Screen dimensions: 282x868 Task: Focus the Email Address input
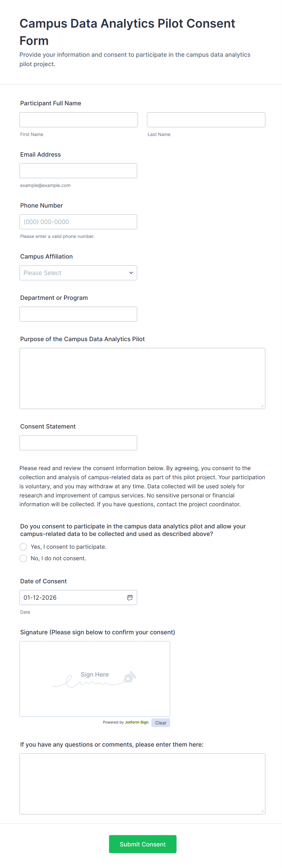click(x=78, y=171)
